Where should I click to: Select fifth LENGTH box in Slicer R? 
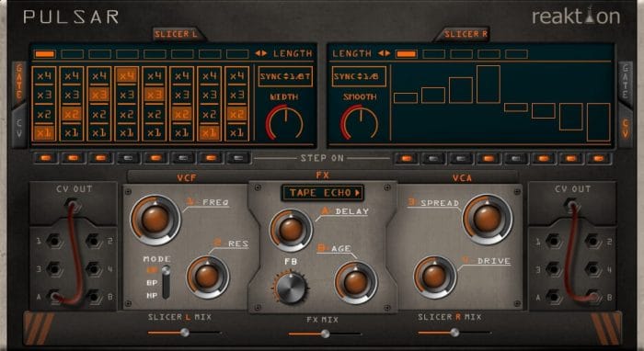pyautogui.click(x=516, y=54)
